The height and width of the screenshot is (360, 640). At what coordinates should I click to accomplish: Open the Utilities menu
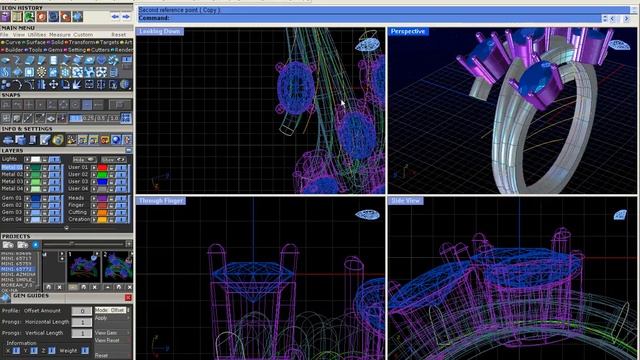(x=37, y=35)
